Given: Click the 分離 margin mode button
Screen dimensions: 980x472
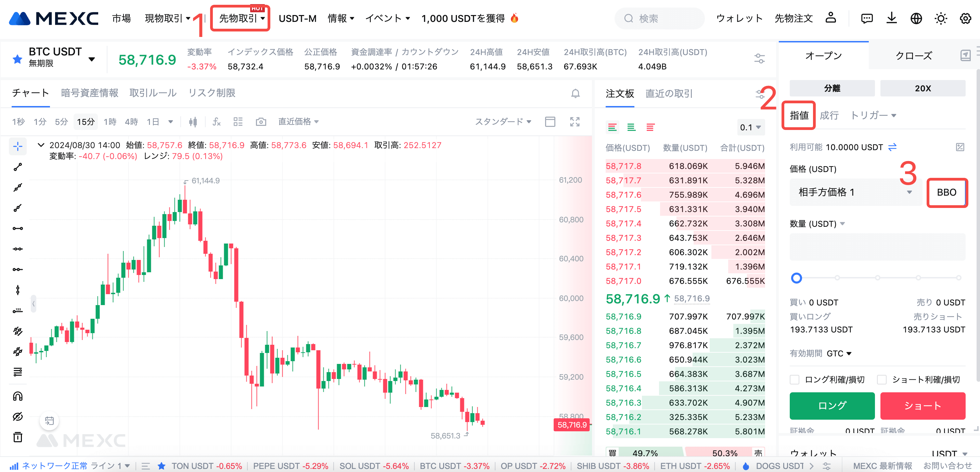Looking at the screenshot, I should click(x=832, y=88).
